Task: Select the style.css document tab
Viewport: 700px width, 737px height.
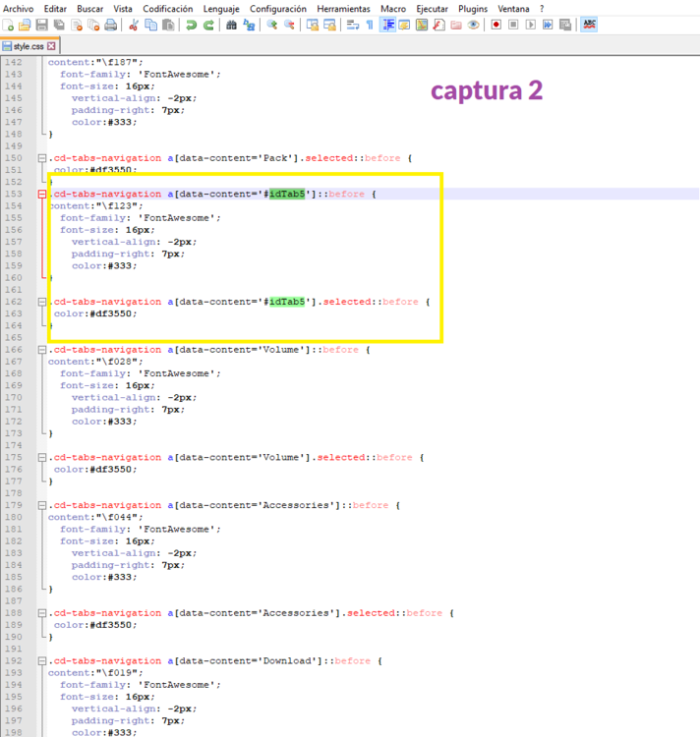Action: pyautogui.click(x=28, y=46)
